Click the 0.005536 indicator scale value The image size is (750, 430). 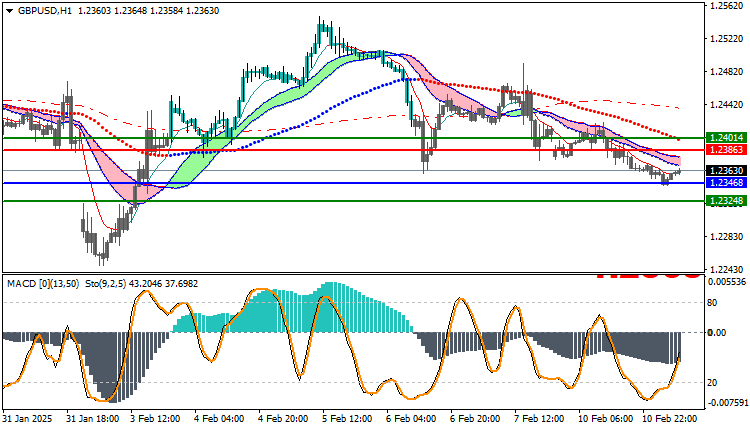tap(727, 282)
